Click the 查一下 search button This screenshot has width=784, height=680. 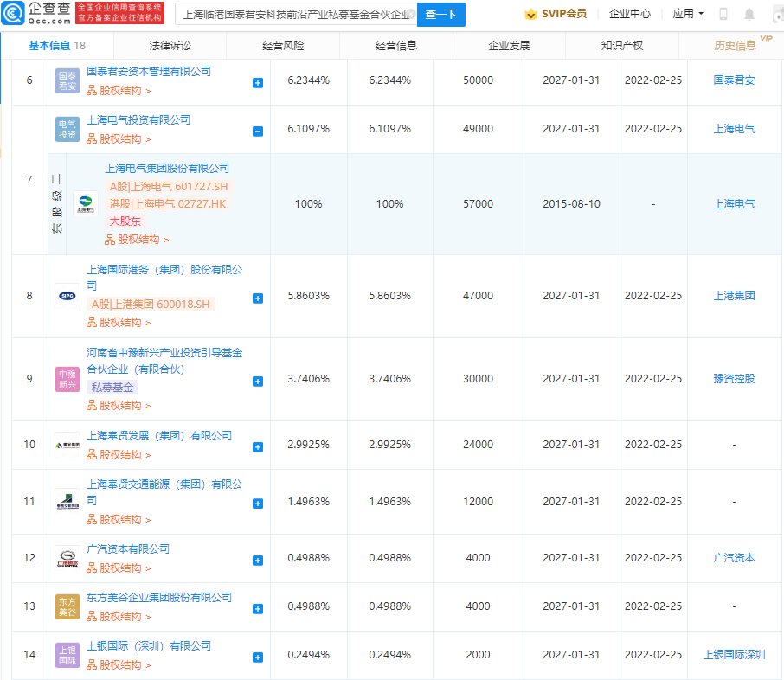coord(440,15)
